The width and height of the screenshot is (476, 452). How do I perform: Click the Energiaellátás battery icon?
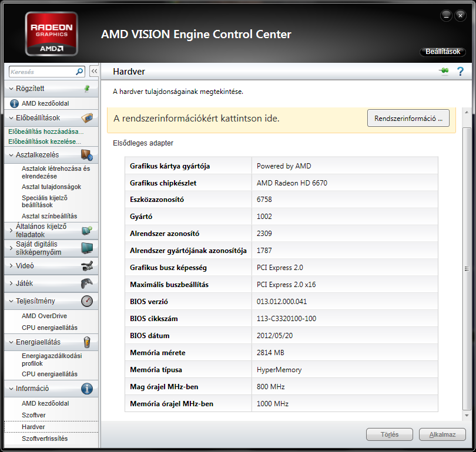tap(87, 342)
